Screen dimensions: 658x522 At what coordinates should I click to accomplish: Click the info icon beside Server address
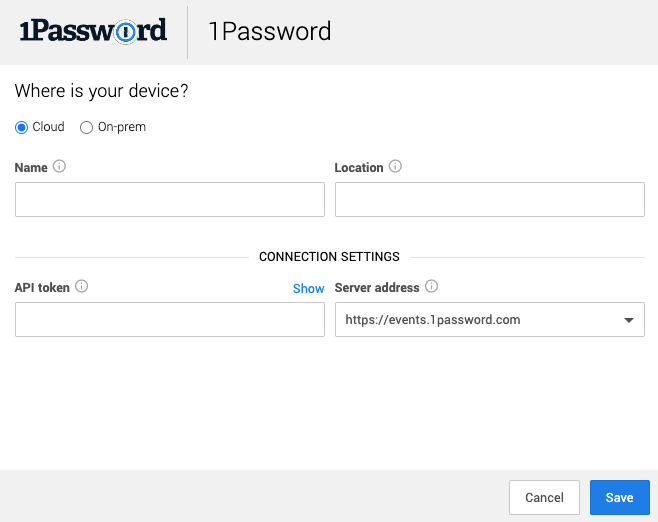tap(431, 287)
